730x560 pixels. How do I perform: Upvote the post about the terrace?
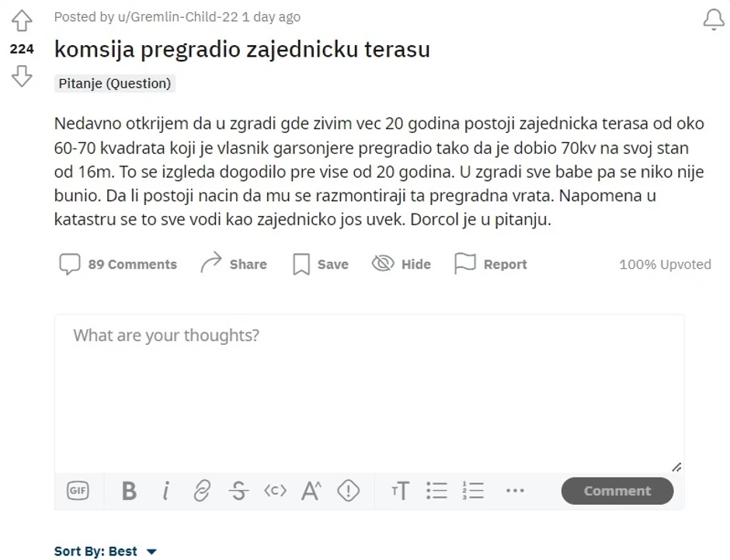point(22,21)
